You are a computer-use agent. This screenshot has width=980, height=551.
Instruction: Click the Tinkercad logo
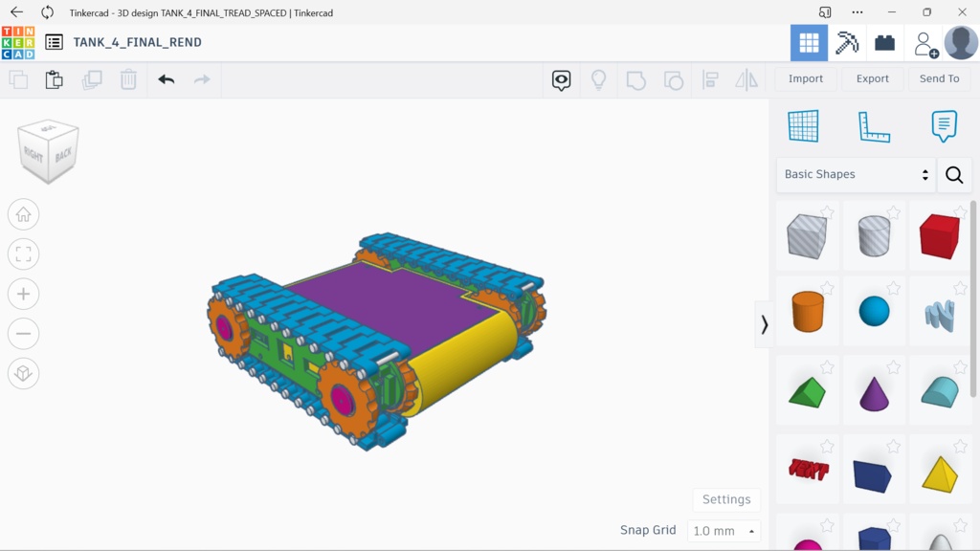point(18,42)
